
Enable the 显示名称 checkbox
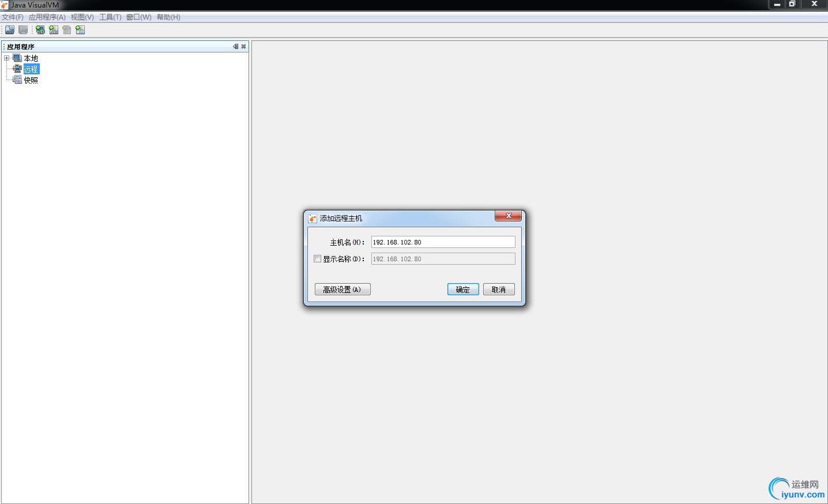point(317,259)
